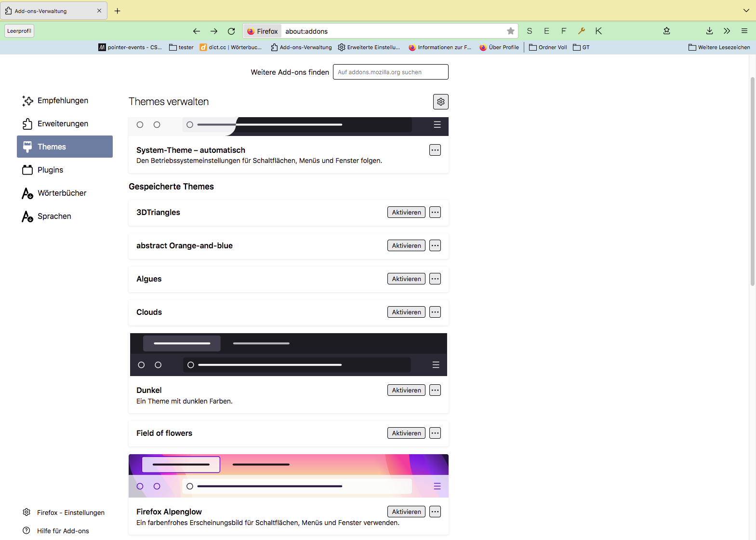Open the tester bookmarks folder

click(181, 47)
